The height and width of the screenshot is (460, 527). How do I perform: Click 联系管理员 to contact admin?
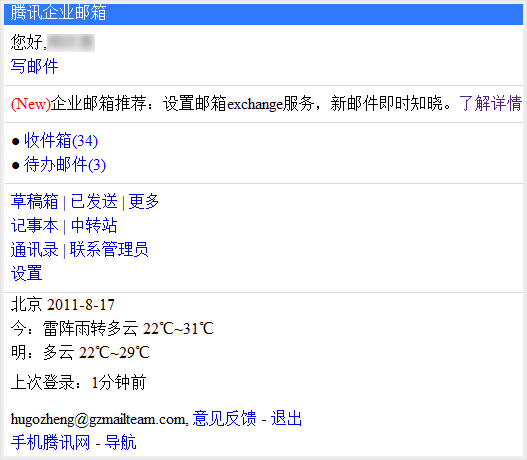coord(109,249)
